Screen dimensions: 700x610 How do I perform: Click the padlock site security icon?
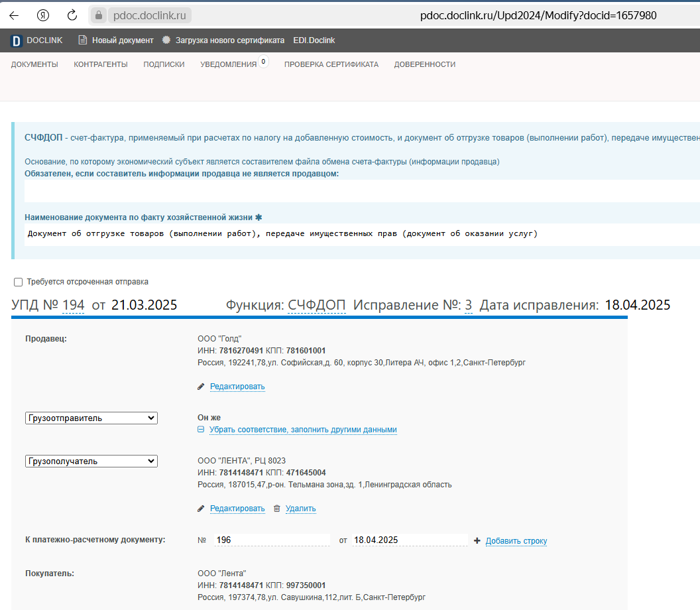99,16
